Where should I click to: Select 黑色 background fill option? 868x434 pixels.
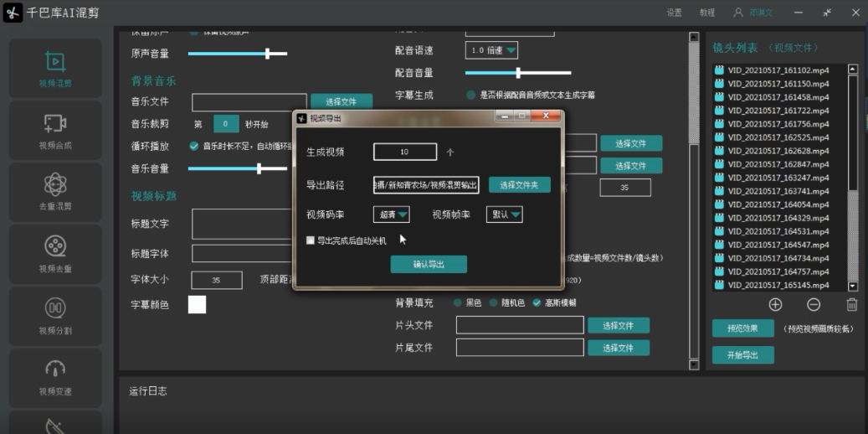coord(458,302)
